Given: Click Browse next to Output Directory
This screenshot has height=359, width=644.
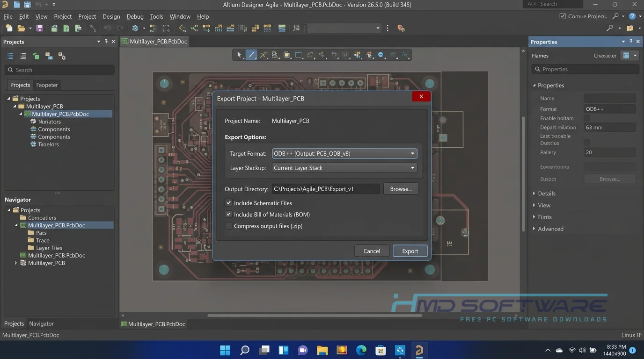Looking at the screenshot, I should click(x=401, y=189).
